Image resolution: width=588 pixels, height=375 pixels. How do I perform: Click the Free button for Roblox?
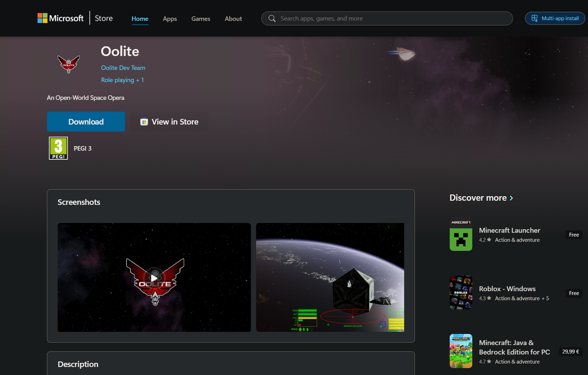click(574, 293)
